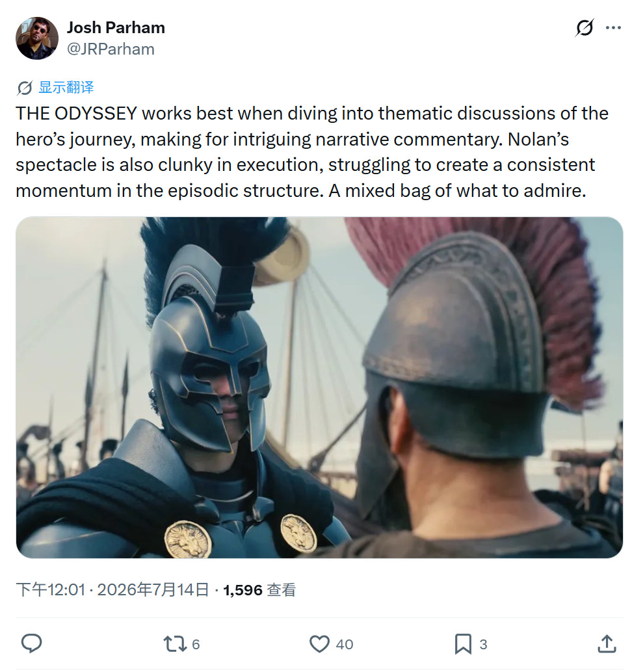View the 1,596 查看 view count

[x=259, y=590]
